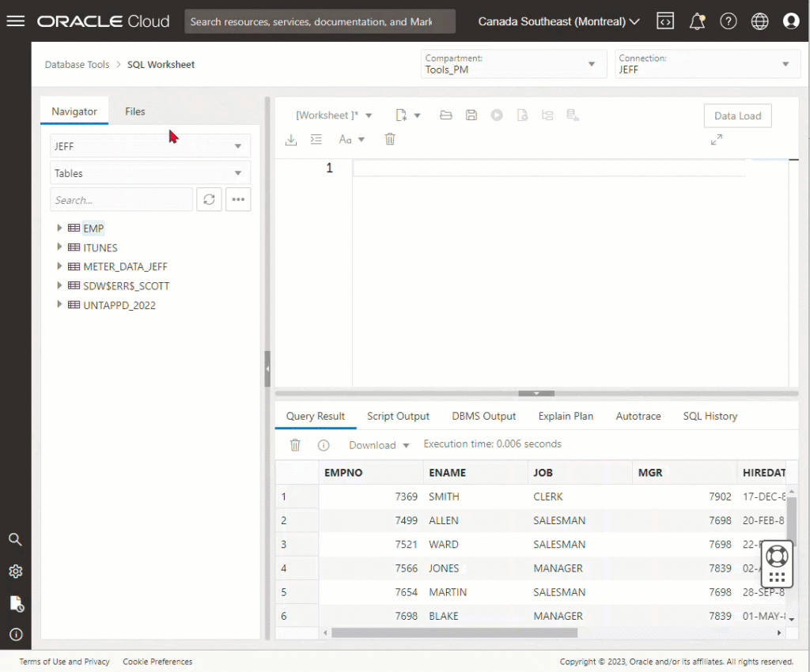Click the resource search input field
The height and width of the screenshot is (672, 810).
pos(320,21)
